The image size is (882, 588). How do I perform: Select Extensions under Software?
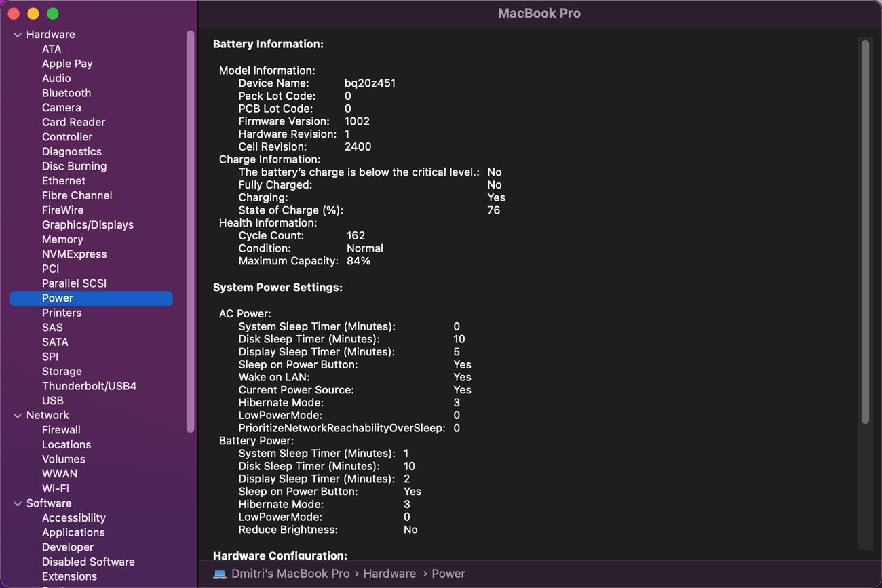coord(69,576)
